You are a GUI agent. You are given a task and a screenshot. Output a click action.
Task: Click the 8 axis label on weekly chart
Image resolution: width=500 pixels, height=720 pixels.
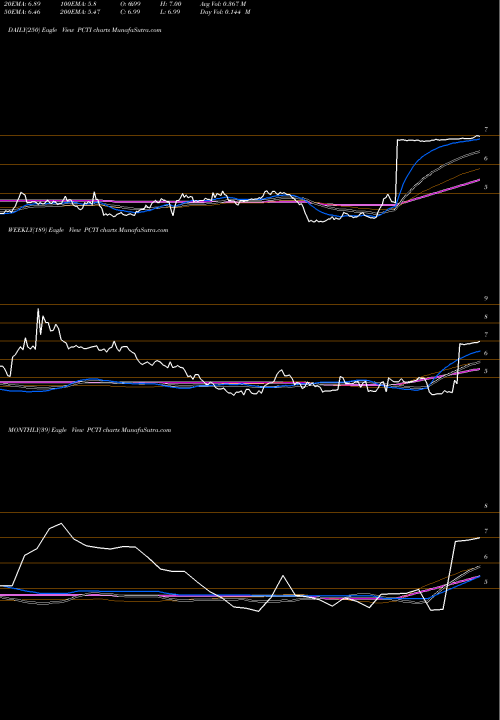click(486, 317)
